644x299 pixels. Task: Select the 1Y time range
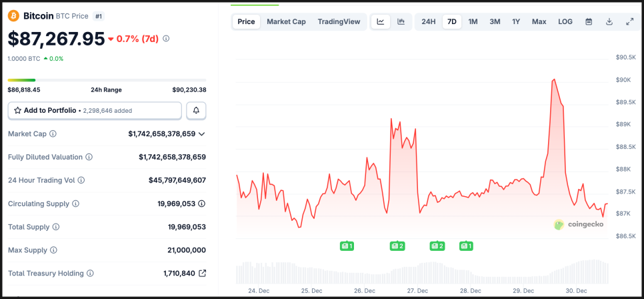(x=516, y=21)
